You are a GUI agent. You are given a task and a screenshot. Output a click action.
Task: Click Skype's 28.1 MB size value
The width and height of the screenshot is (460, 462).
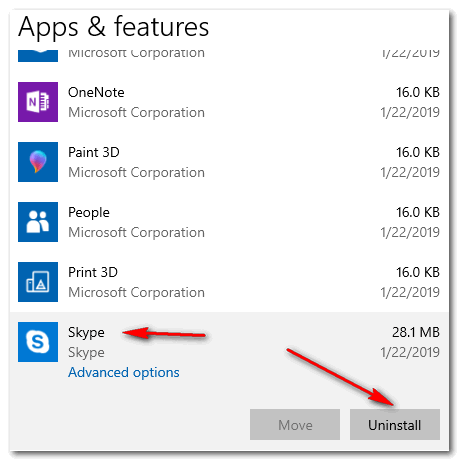tap(416, 332)
